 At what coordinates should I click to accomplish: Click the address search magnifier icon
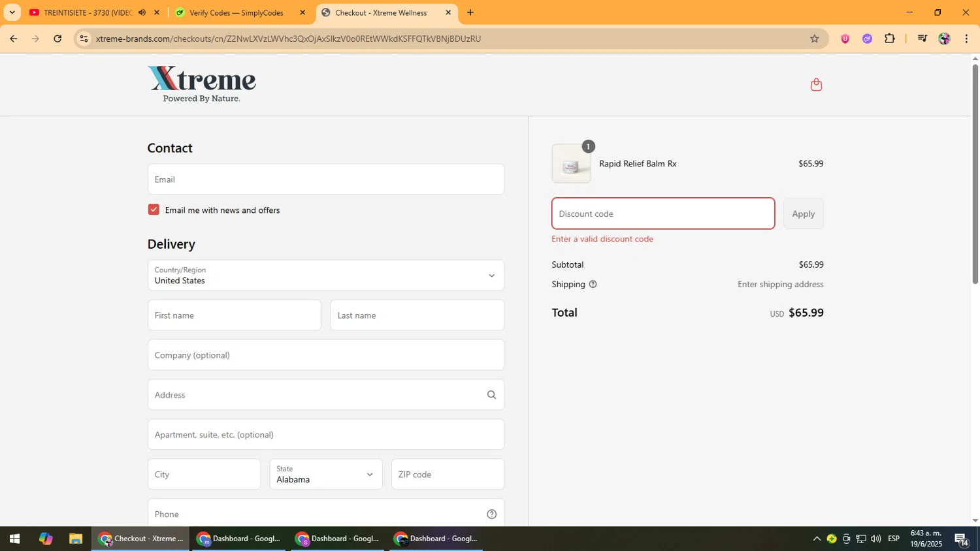pos(491,395)
